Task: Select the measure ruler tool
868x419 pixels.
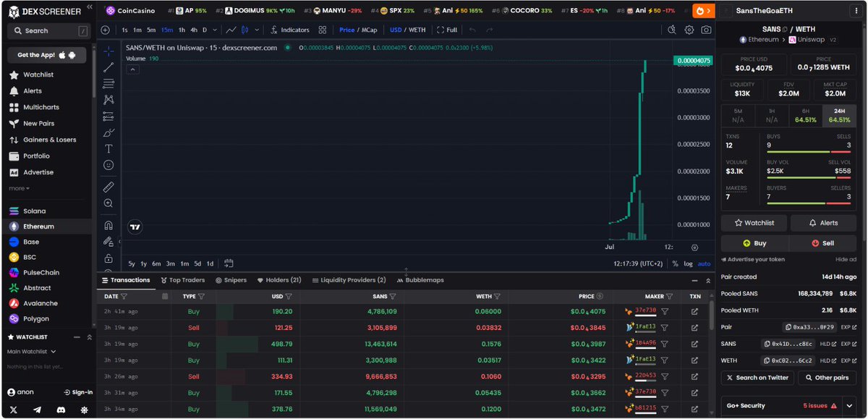Action: coord(109,187)
